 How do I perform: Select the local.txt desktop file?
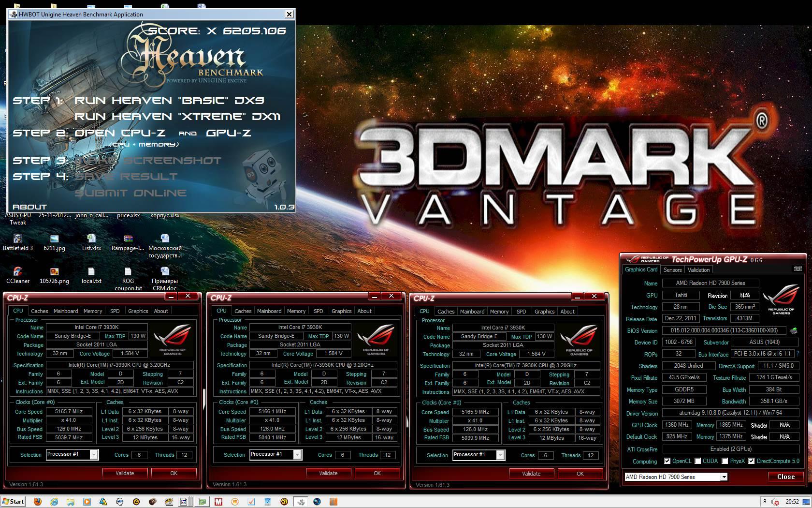tap(91, 276)
